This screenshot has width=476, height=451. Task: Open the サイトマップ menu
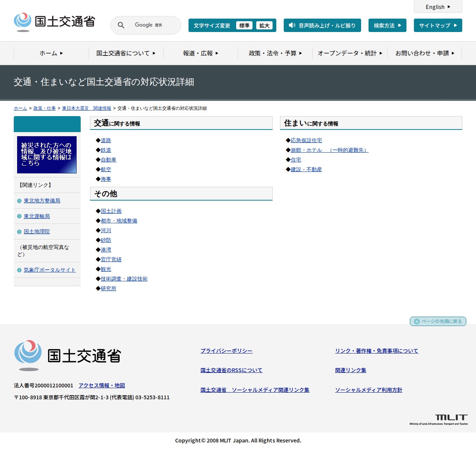click(438, 25)
